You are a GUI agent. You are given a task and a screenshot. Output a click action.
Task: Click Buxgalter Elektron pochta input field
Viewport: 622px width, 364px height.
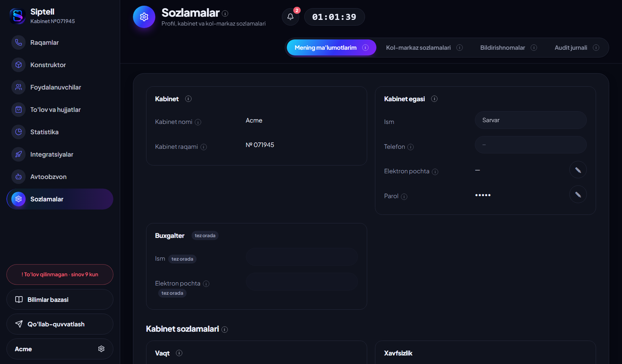tap(302, 282)
